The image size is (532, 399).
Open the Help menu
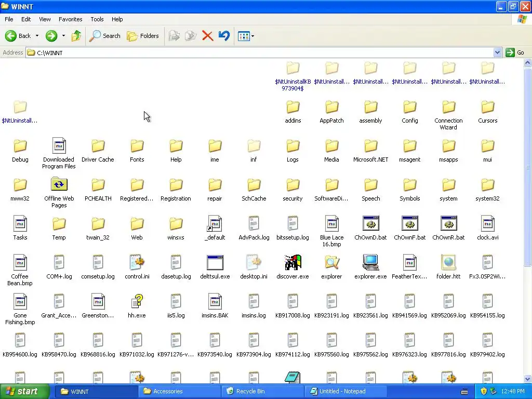(x=117, y=19)
